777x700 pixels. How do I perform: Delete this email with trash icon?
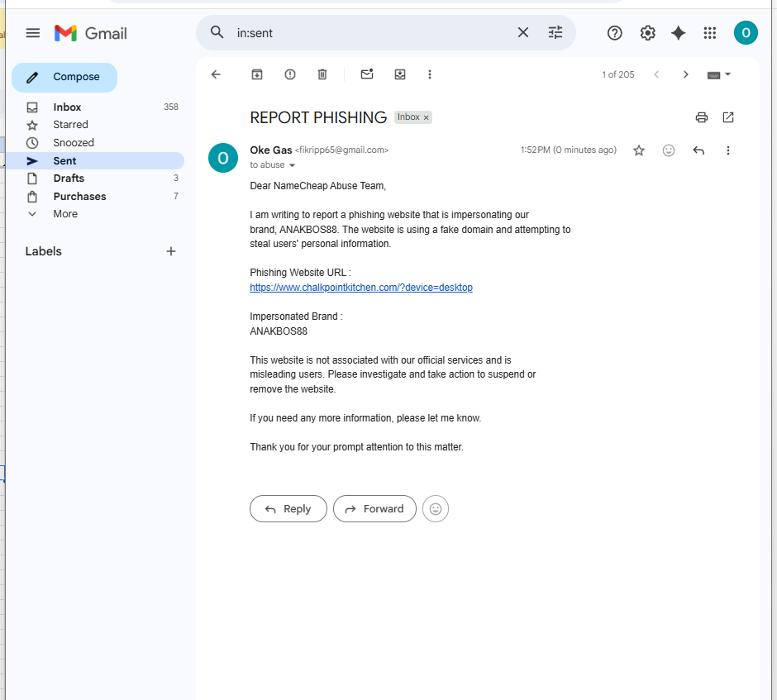point(322,74)
